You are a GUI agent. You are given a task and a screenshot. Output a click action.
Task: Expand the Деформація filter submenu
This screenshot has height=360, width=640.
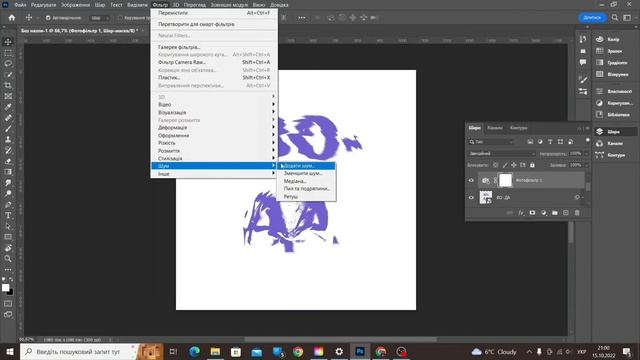point(214,128)
